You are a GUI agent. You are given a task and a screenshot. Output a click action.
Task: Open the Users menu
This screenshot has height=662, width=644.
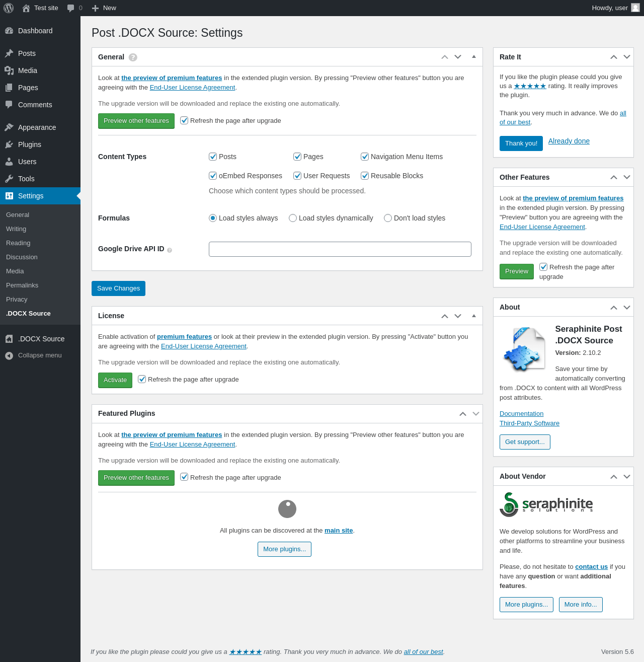(x=40, y=162)
